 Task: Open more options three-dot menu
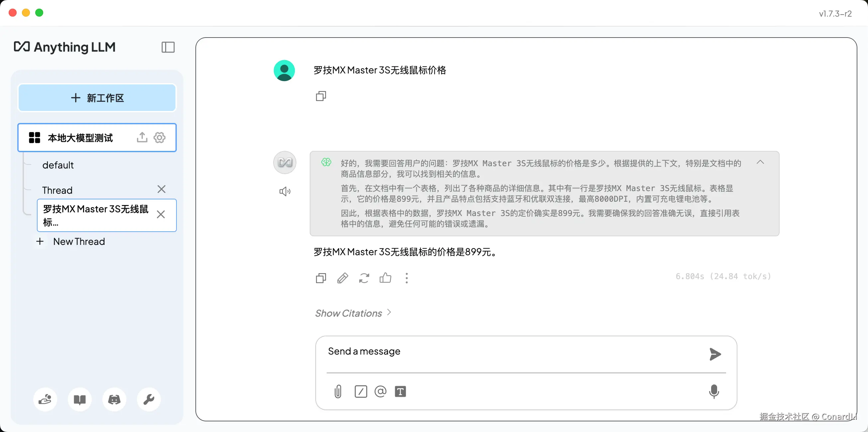click(407, 278)
